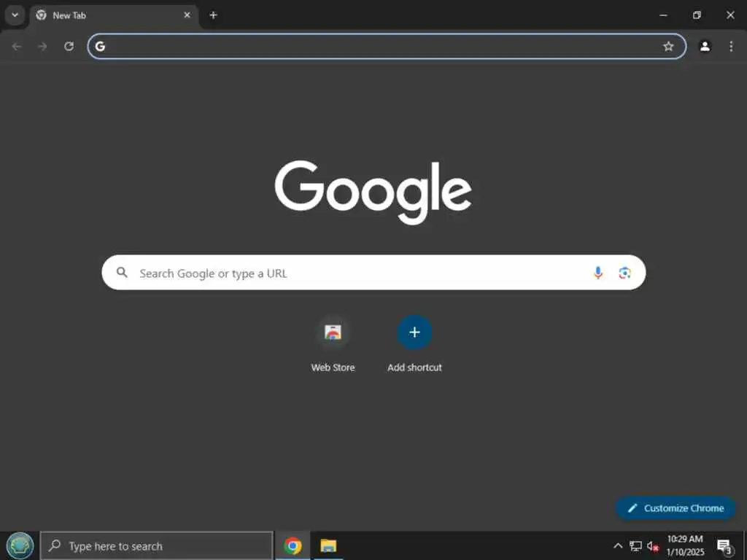Click the network icon in system tray
The width and height of the screenshot is (747, 560).
[635, 545]
